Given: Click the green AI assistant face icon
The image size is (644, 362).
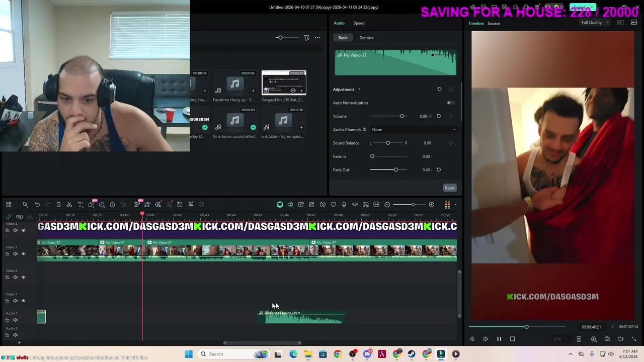Looking at the screenshot, I should (x=280, y=205).
